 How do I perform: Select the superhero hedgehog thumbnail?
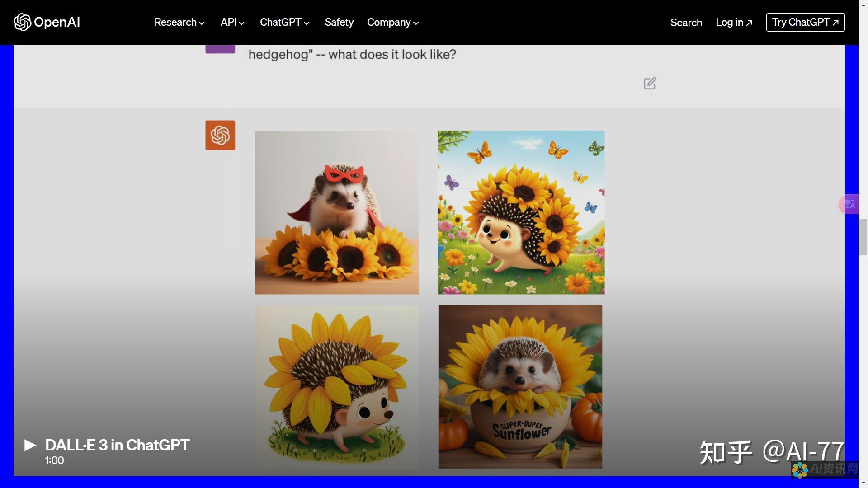tap(336, 212)
